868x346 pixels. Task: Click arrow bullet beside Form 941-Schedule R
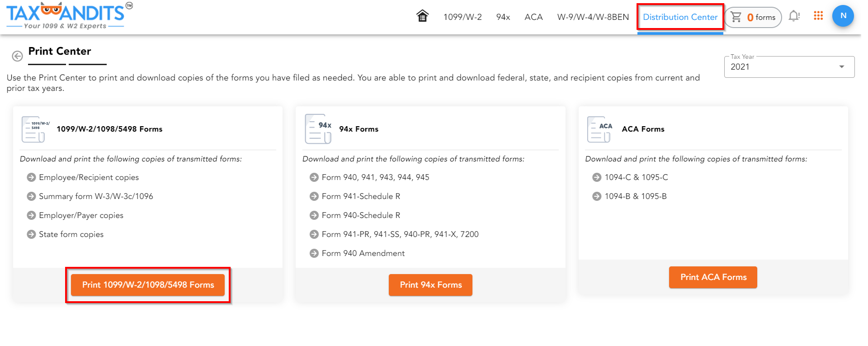click(x=314, y=196)
